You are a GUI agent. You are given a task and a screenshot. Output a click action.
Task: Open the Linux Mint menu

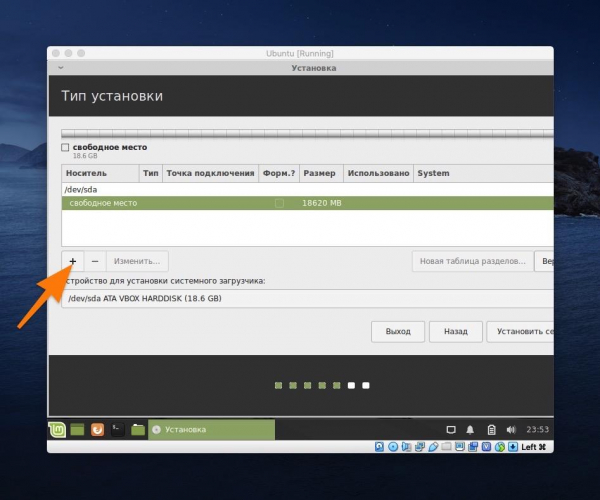57,430
